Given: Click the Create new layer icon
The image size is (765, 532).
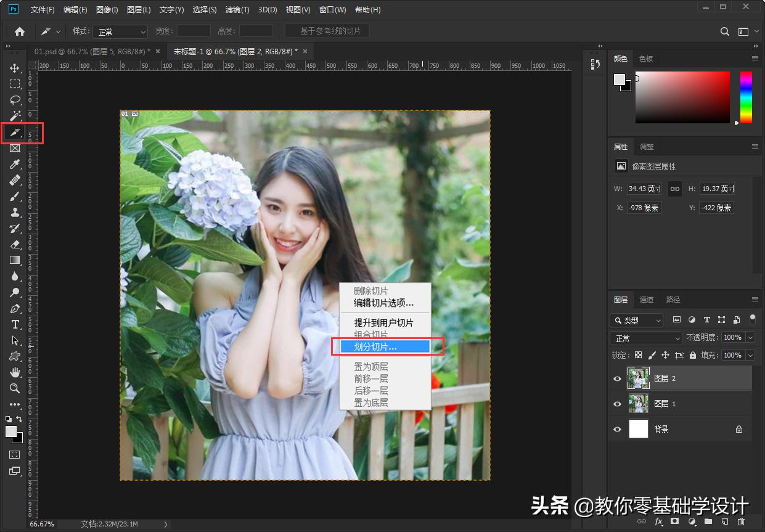Looking at the screenshot, I should click(725, 522).
